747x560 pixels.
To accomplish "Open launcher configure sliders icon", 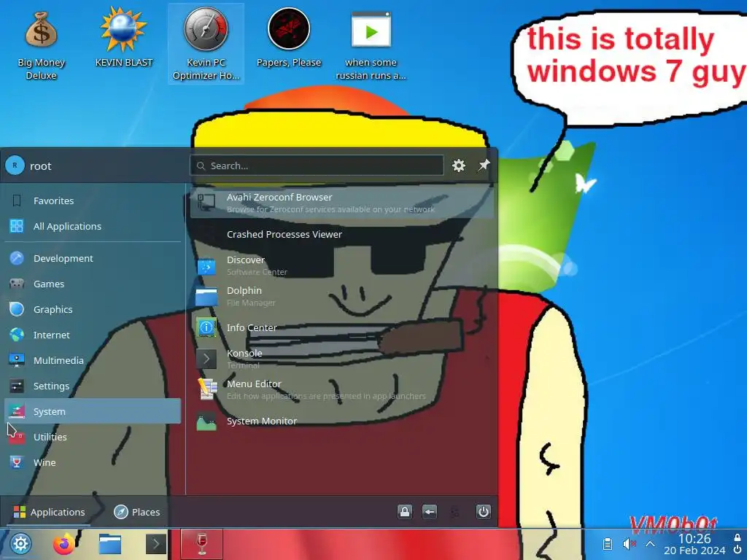I will [458, 166].
